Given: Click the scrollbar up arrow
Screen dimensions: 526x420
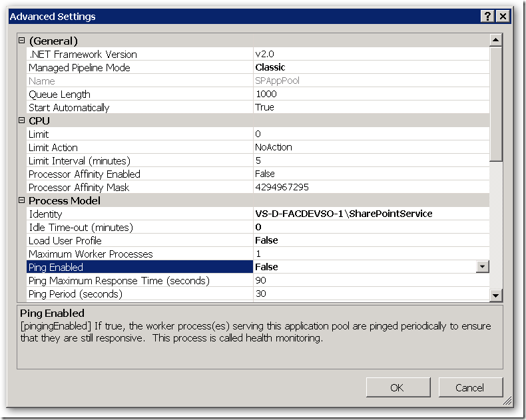Looking at the screenshot, I should pos(495,40).
